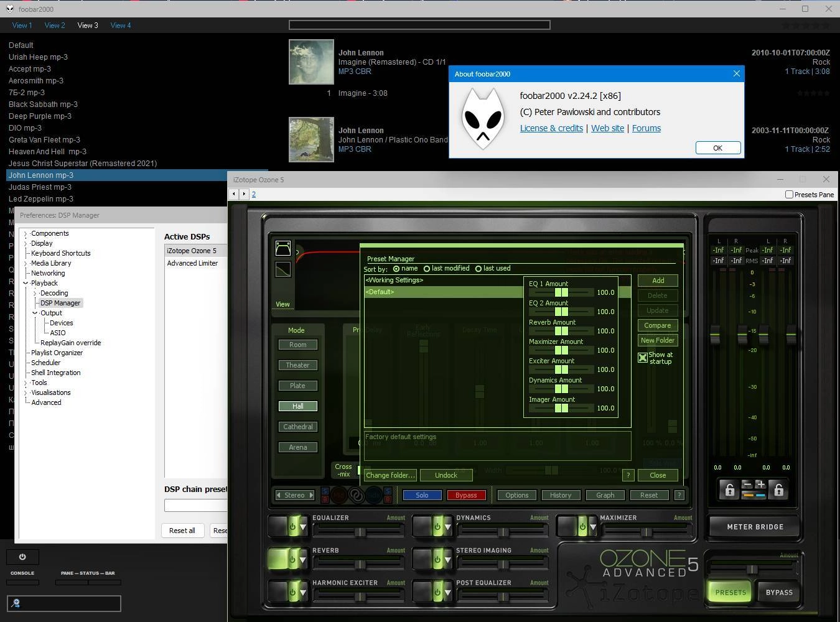Open the Equalizer module dropdown arrow
The width and height of the screenshot is (840, 622).
coord(303,527)
